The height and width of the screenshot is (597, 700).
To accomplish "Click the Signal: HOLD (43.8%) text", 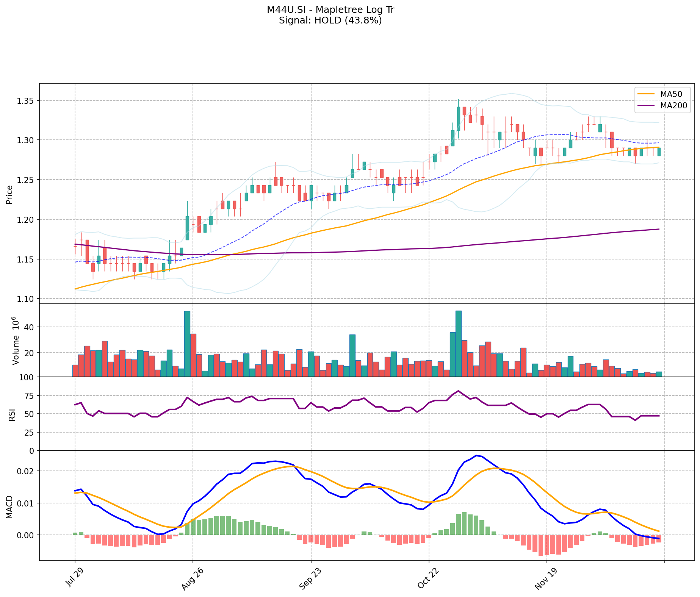I will point(330,20).
